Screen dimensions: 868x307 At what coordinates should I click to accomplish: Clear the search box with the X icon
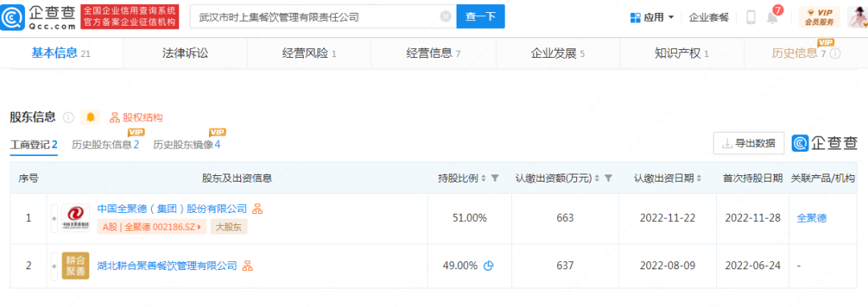tap(445, 17)
